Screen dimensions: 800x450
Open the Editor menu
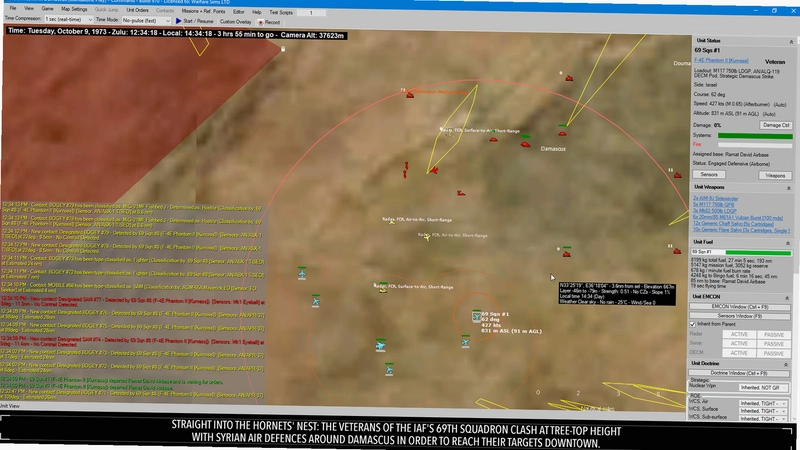coord(238,11)
